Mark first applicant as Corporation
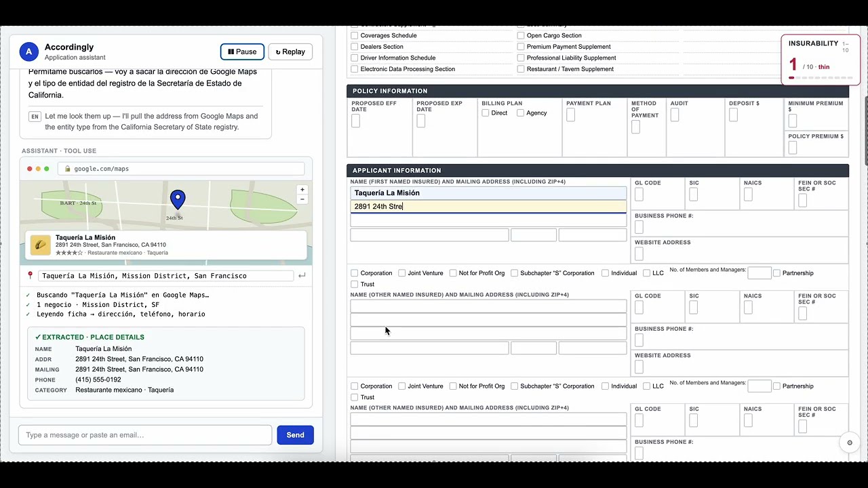Screen dimensions: 868x488 coord(354,273)
